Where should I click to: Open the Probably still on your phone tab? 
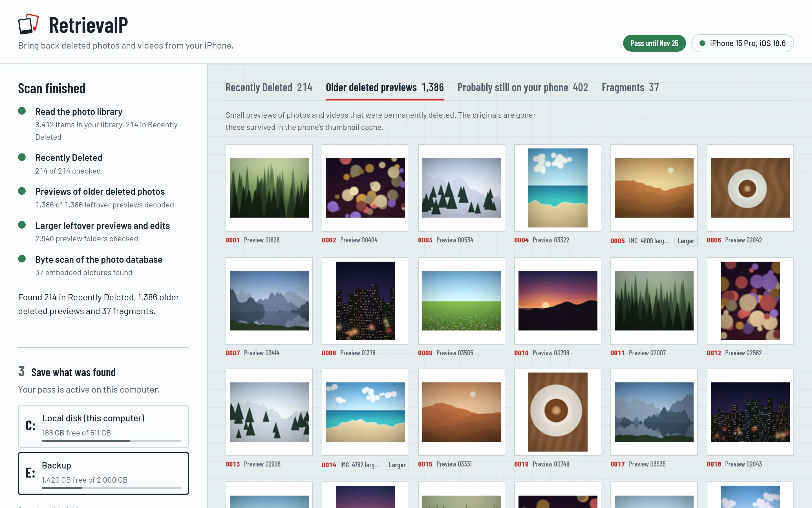pos(522,88)
